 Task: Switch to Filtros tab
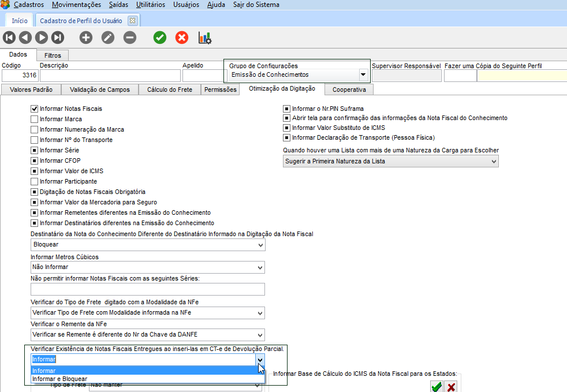53,55
